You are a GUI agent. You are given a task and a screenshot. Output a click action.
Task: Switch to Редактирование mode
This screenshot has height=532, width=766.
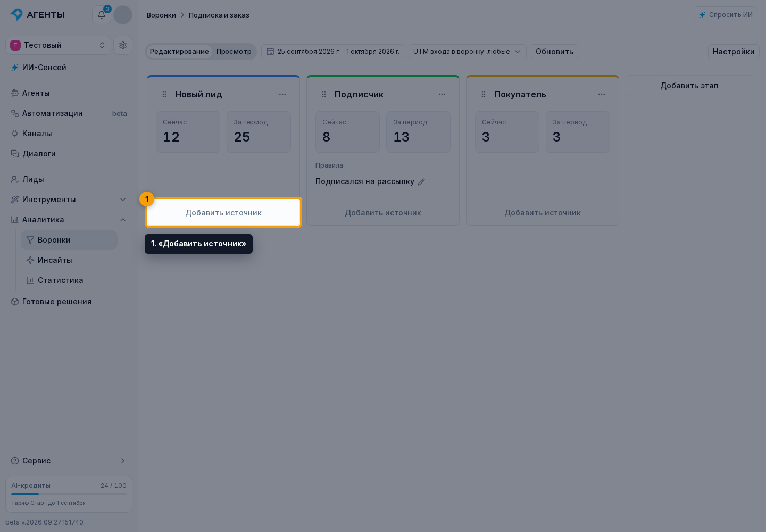coord(179,52)
